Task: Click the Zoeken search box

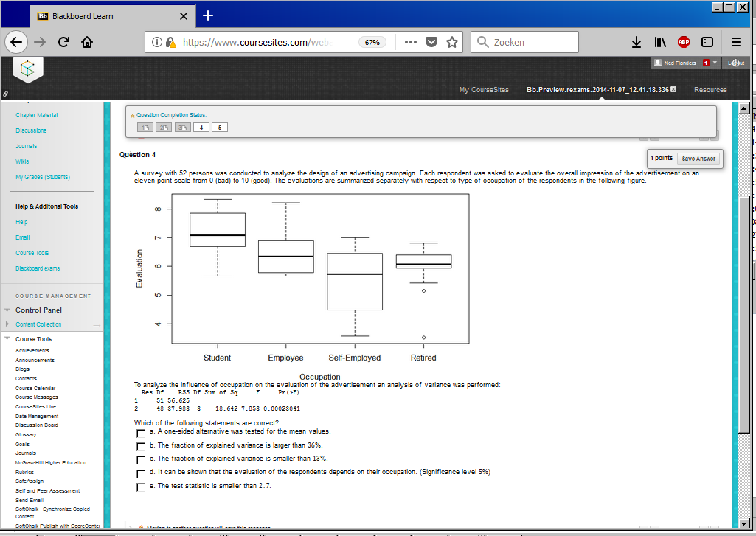Action: tap(524, 43)
